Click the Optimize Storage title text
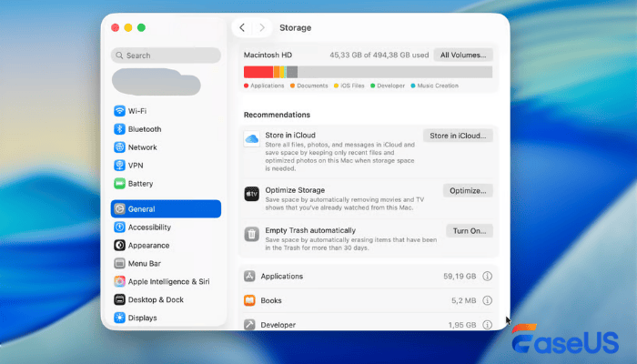The height and width of the screenshot is (364, 637). (x=295, y=190)
